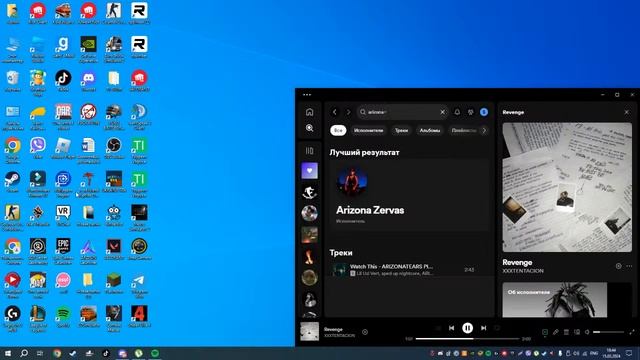Open Task View on the taskbar
Screen dimensions: 640x360
[x=40, y=353]
